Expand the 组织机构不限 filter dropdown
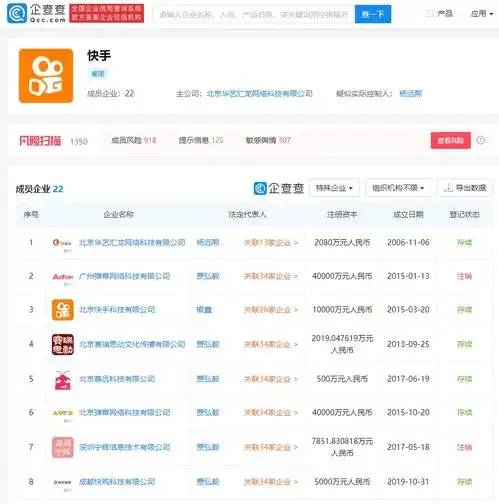 (x=398, y=188)
